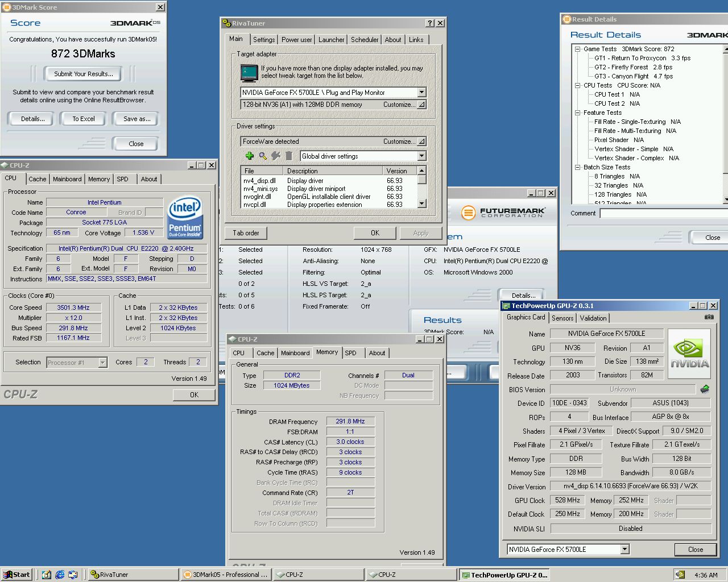Click the taskbar clock showing 4:36 AM

[x=706, y=575]
